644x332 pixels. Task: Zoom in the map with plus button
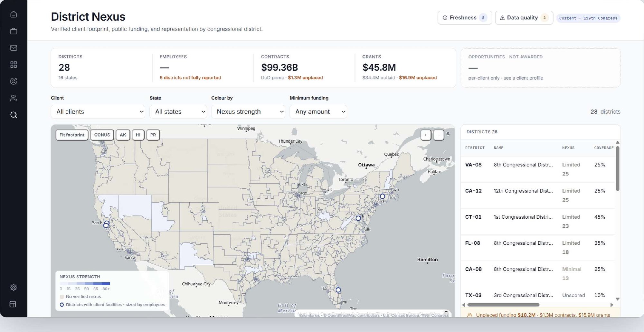426,135
